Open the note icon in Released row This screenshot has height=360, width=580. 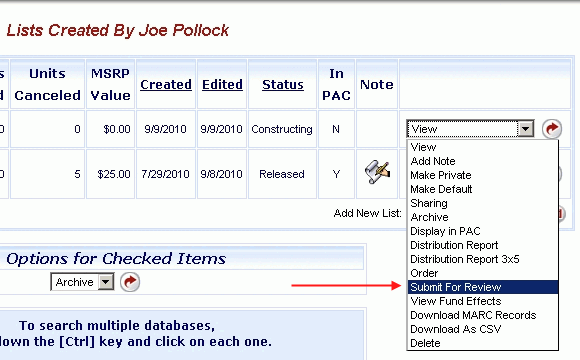(x=377, y=172)
